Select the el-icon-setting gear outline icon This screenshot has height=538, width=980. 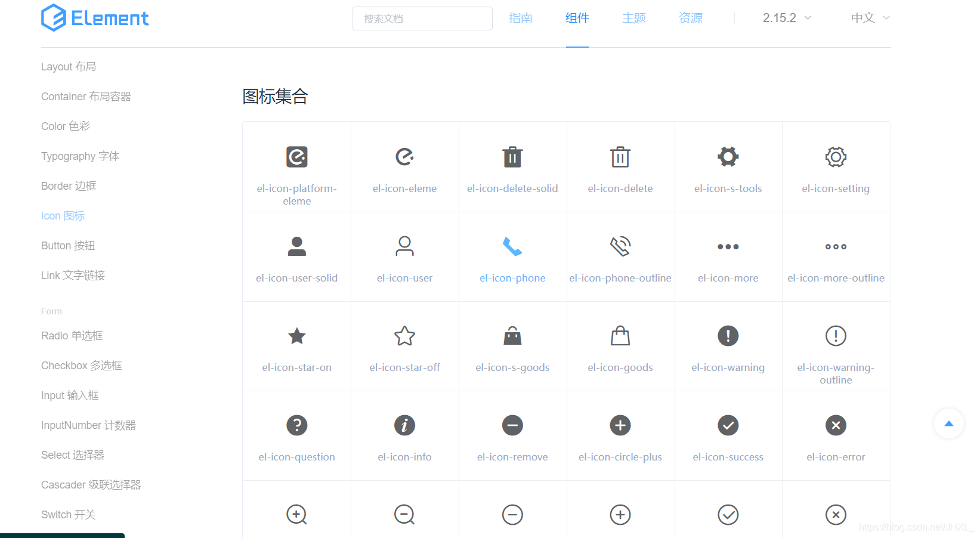[836, 157]
